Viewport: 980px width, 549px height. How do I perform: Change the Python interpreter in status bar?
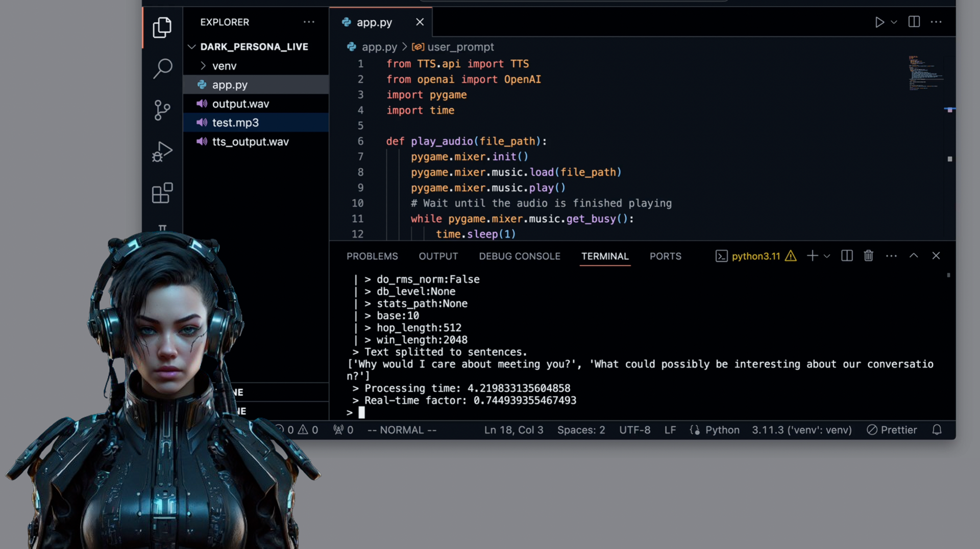(801, 429)
